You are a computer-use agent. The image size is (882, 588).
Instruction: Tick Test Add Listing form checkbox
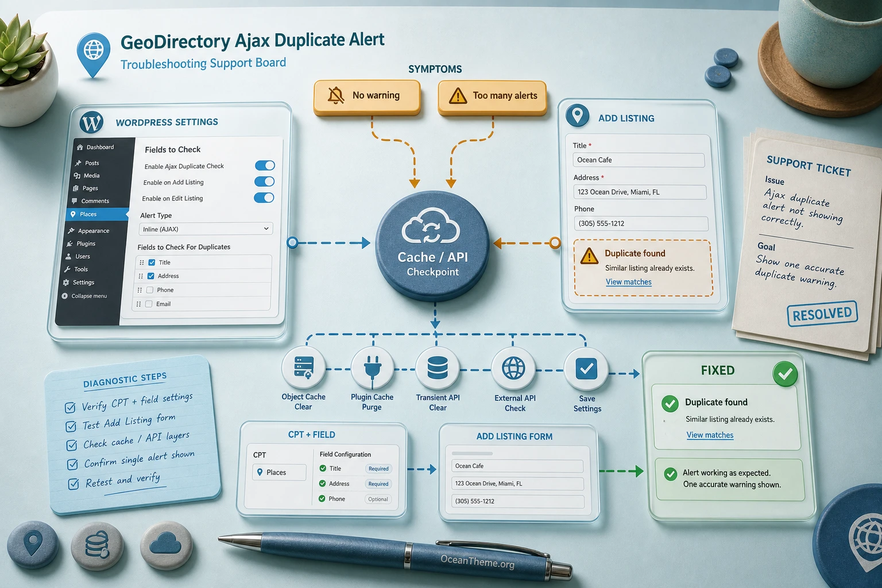(x=71, y=427)
